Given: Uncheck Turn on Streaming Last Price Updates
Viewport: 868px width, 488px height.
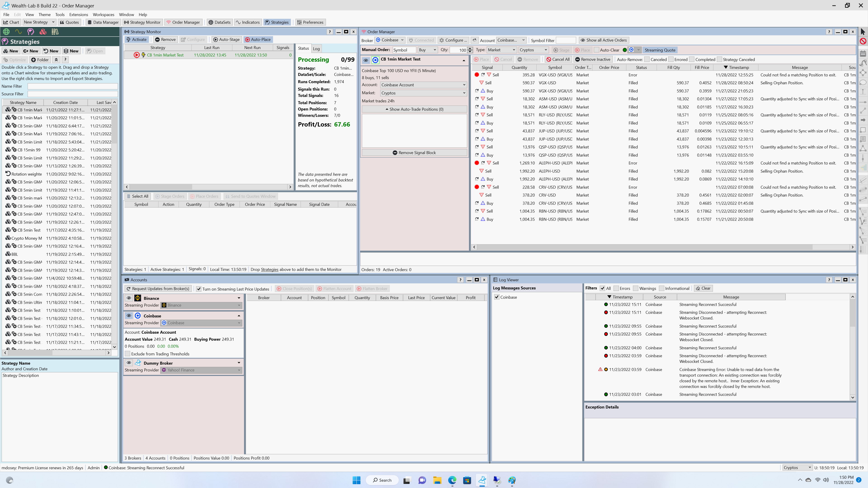Looking at the screenshot, I should [199, 289].
